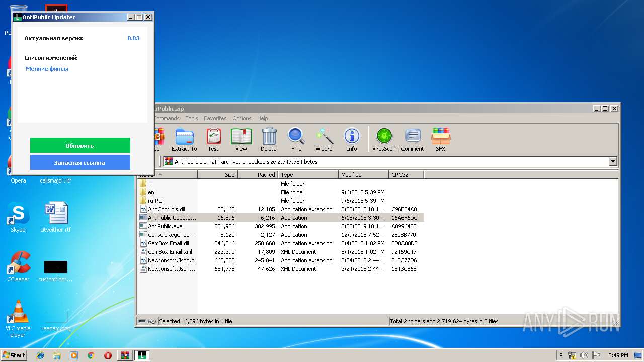
Task: Sort file list by Size column
Action: [x=217, y=175]
